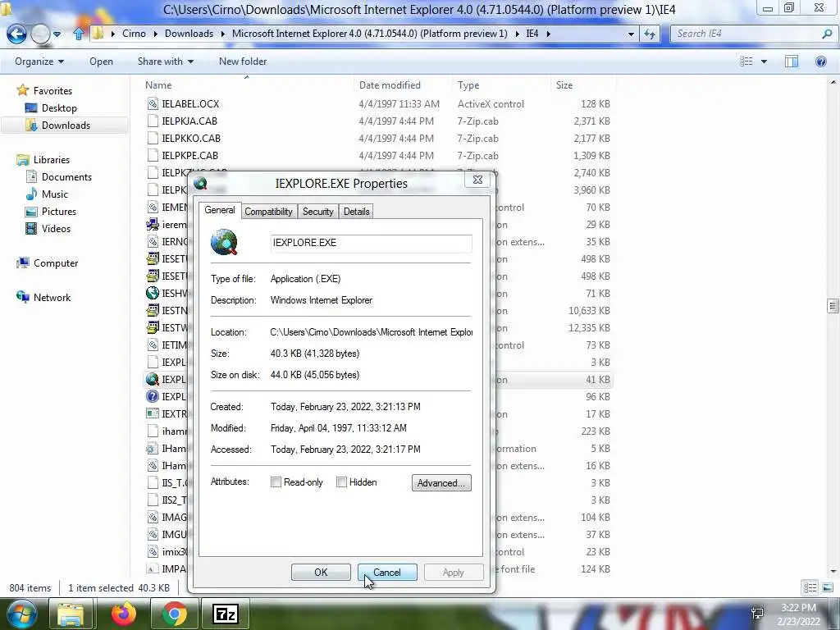Click Open in the toolbar
840x630 pixels.
101,62
